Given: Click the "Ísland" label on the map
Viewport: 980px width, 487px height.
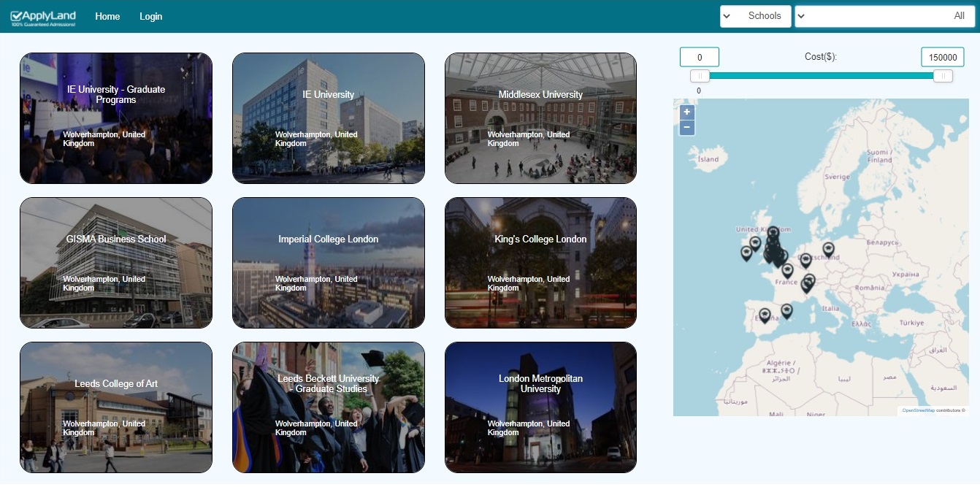Looking at the screenshot, I should pos(708,159).
